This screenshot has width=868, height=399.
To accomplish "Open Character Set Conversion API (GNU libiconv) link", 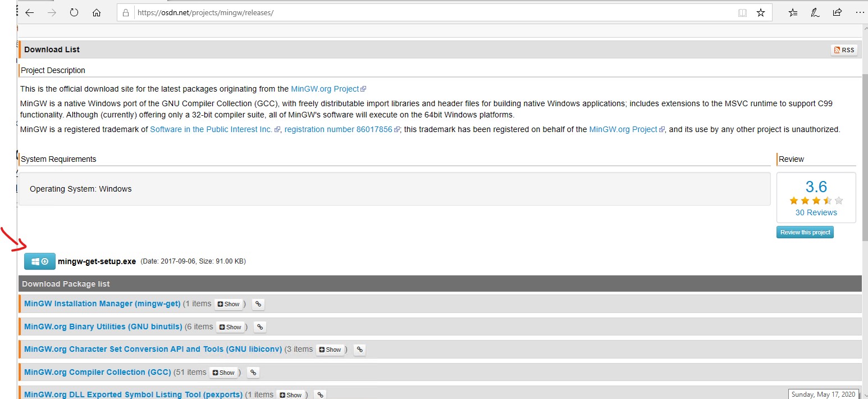I will pos(153,349).
